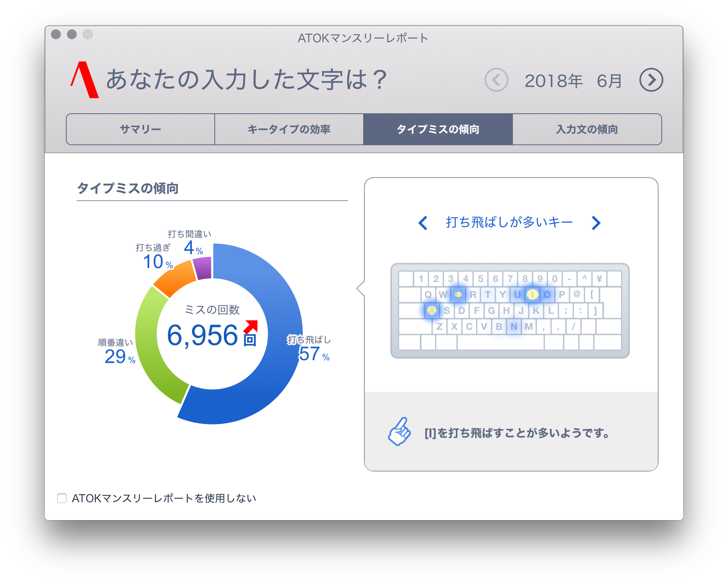Viewport: 728px width, 584px height.
Task: Click the 29% 順番違い label
Action: pos(117,351)
